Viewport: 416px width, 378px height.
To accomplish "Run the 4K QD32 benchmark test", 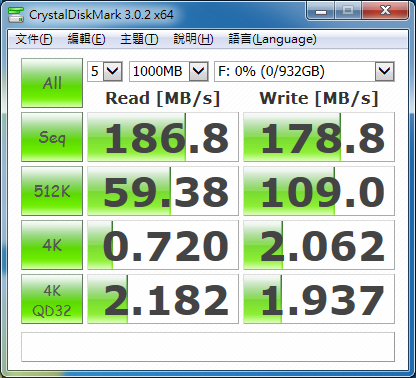I will (52, 299).
